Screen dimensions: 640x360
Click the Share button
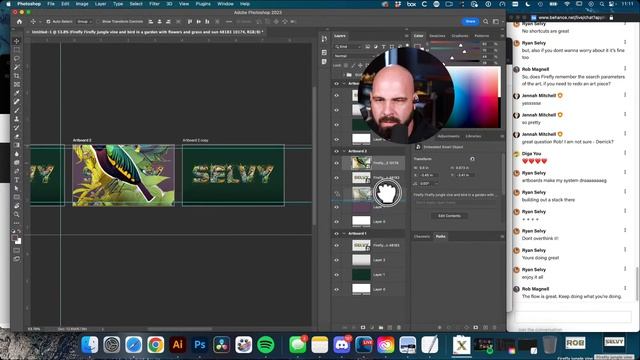[x=470, y=21]
